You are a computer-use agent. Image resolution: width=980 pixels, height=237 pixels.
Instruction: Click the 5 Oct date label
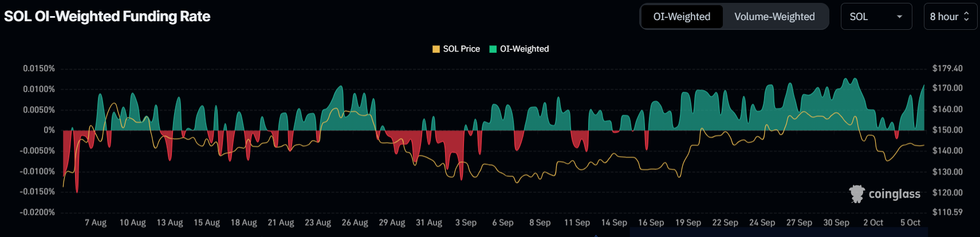tap(910, 223)
